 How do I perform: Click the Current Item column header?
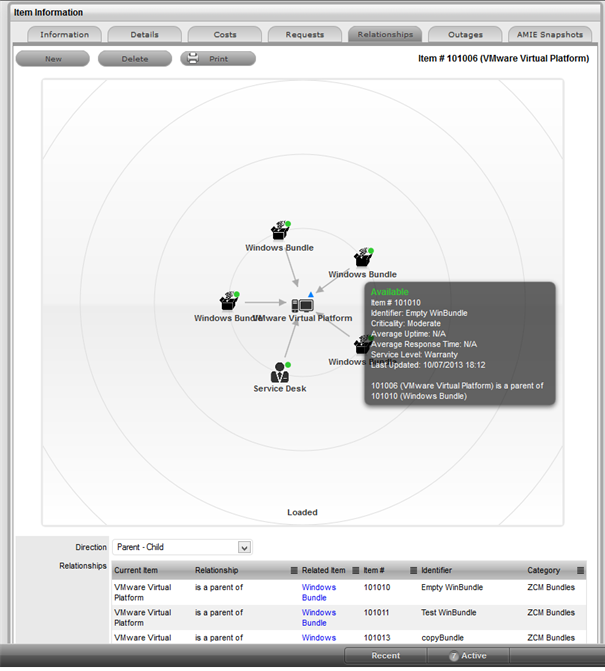[x=136, y=570]
